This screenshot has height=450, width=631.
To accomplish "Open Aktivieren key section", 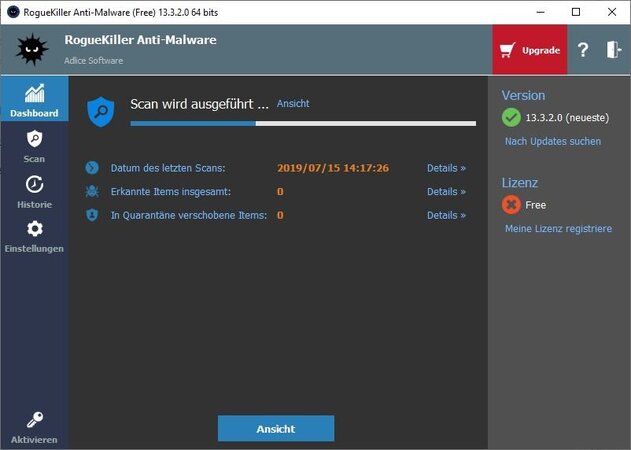I will [x=34, y=427].
